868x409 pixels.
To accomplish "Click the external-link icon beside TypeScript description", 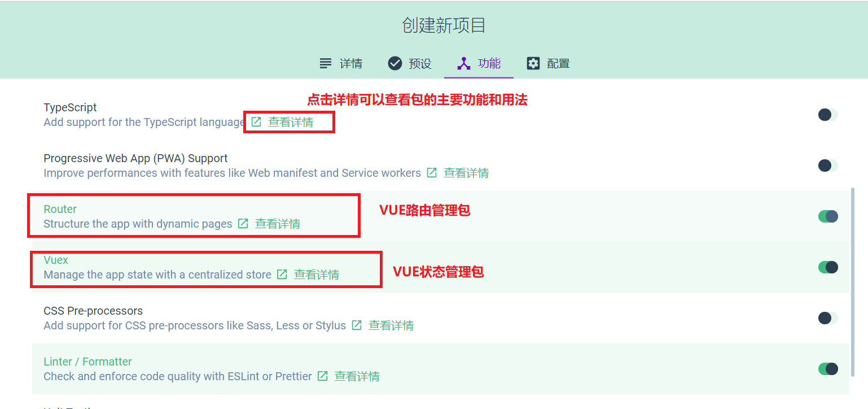I will 256,122.
